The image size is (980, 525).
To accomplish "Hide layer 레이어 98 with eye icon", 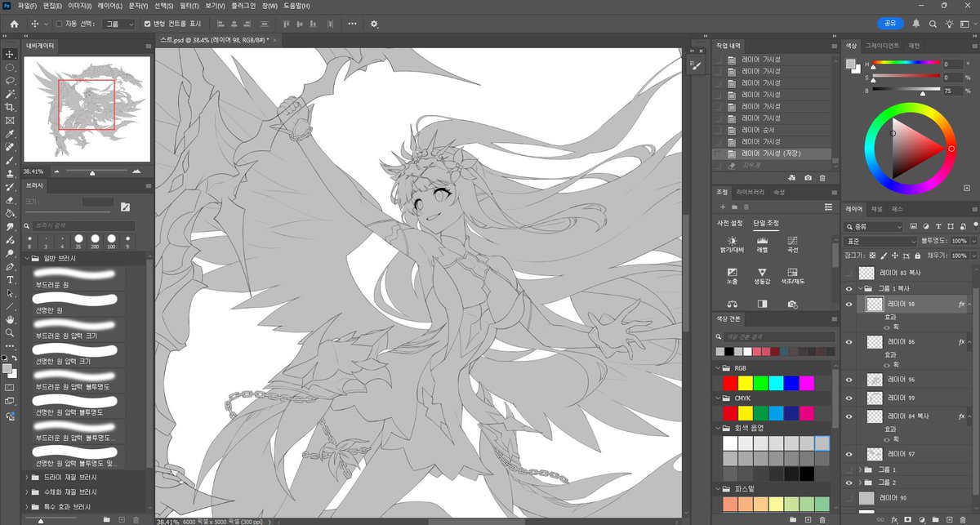I will 849,304.
